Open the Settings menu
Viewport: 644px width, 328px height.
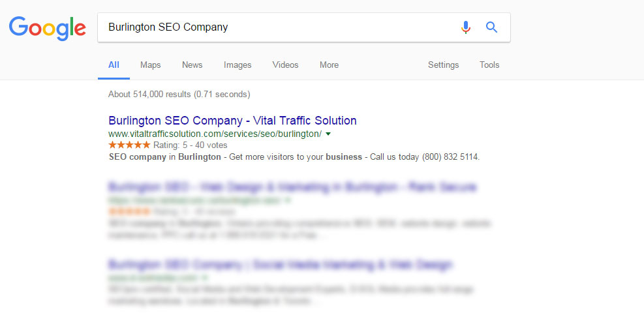click(443, 65)
